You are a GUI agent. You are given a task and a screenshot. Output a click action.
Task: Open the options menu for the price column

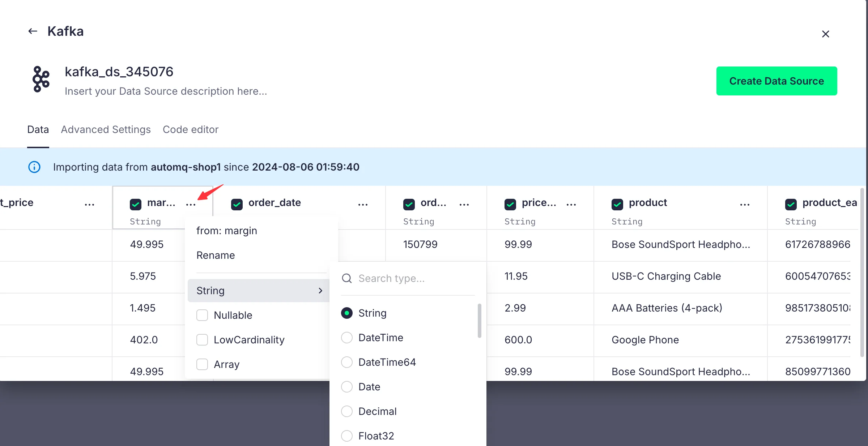pyautogui.click(x=571, y=205)
